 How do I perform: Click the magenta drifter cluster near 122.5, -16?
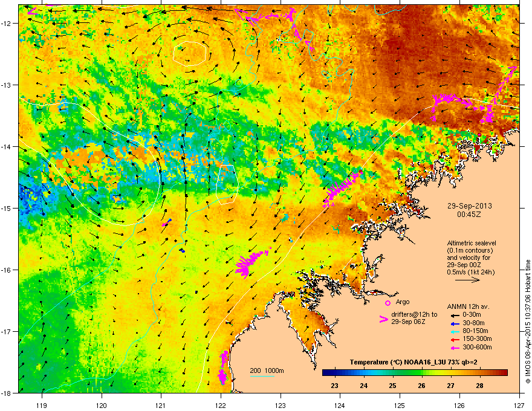(x=251, y=263)
